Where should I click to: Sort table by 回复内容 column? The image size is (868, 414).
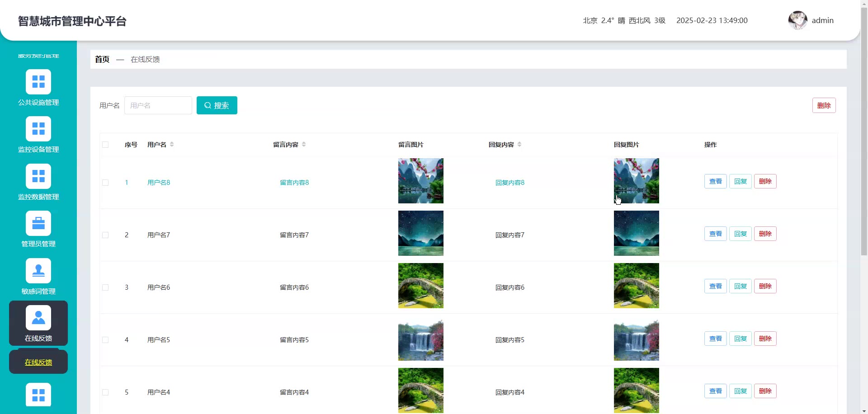[519, 145]
